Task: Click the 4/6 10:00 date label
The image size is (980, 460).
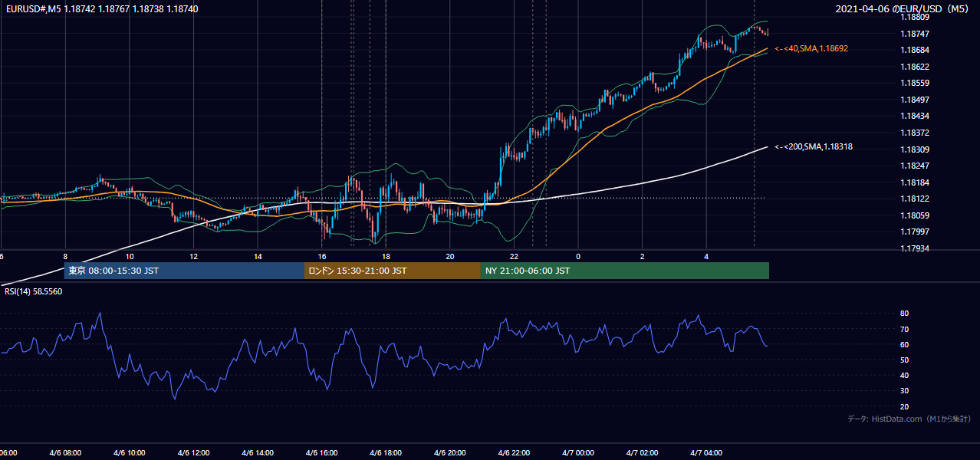Action: [130, 453]
